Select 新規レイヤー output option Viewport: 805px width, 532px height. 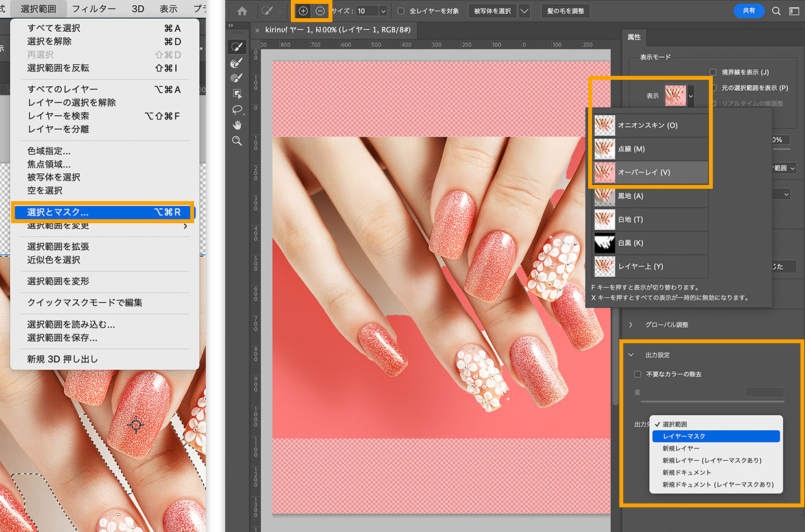pyautogui.click(x=716, y=448)
